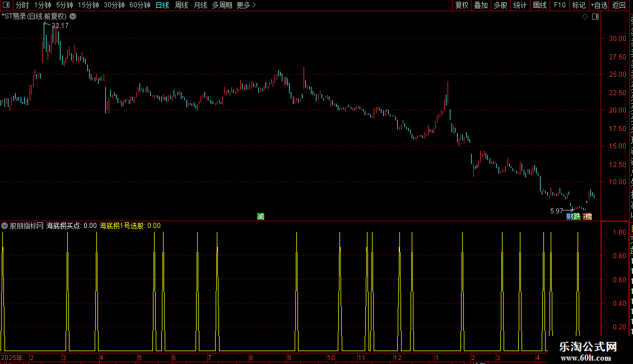Open the 多股 multi-stock view
The image size is (633, 364).
[x=500, y=5]
